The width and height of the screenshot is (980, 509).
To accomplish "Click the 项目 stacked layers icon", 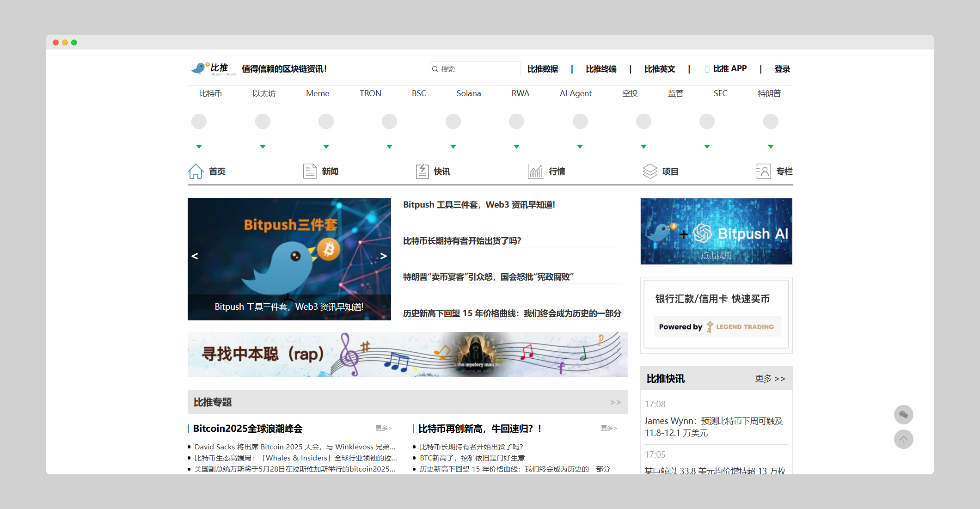I will (650, 171).
